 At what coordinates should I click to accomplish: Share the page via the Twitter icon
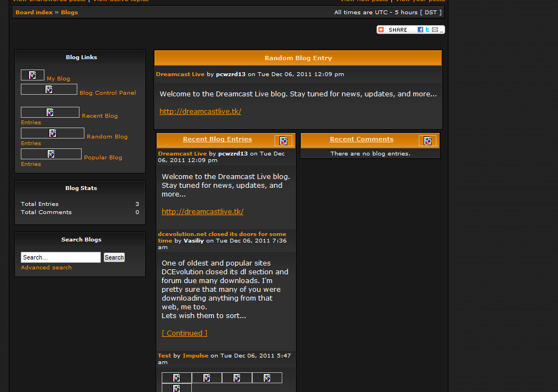tap(428, 30)
